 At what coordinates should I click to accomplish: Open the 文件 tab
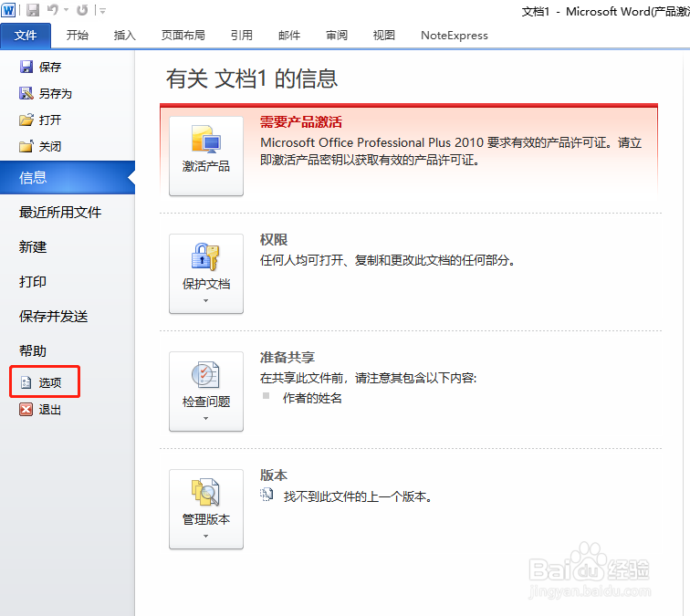point(26,36)
